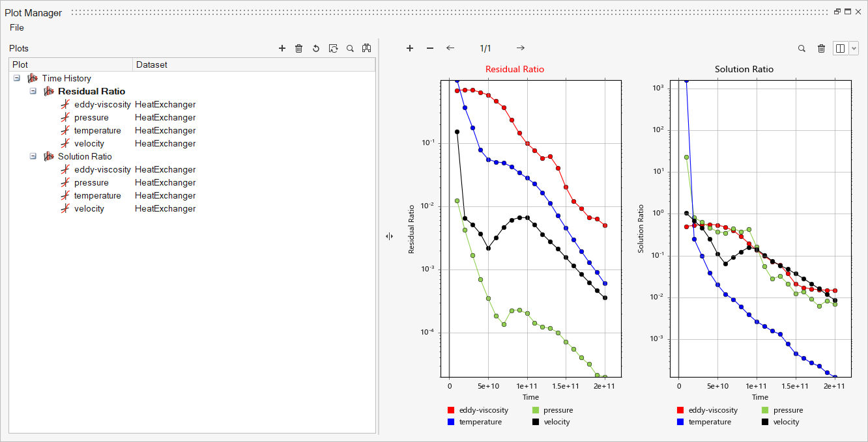
Task: Click the reload refresh icon in Plots toolbar
Action: [333, 48]
